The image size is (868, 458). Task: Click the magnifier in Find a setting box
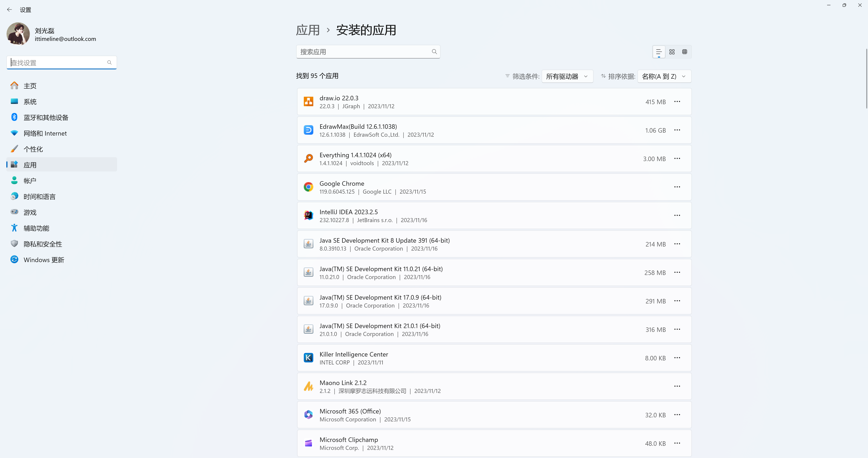pos(109,62)
